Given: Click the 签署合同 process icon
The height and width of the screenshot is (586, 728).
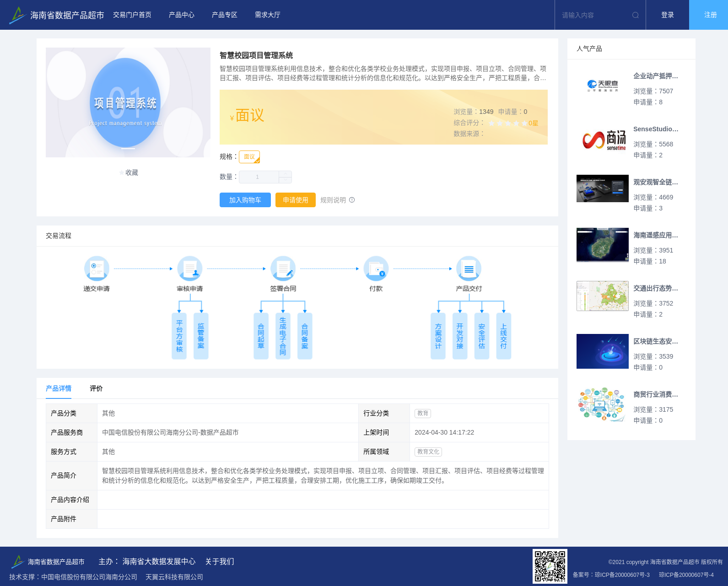Looking at the screenshot, I should [x=283, y=269].
